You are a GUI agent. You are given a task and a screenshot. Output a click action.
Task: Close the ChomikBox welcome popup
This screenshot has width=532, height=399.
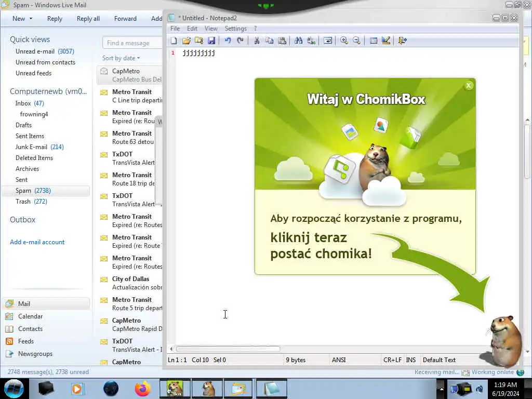click(469, 86)
